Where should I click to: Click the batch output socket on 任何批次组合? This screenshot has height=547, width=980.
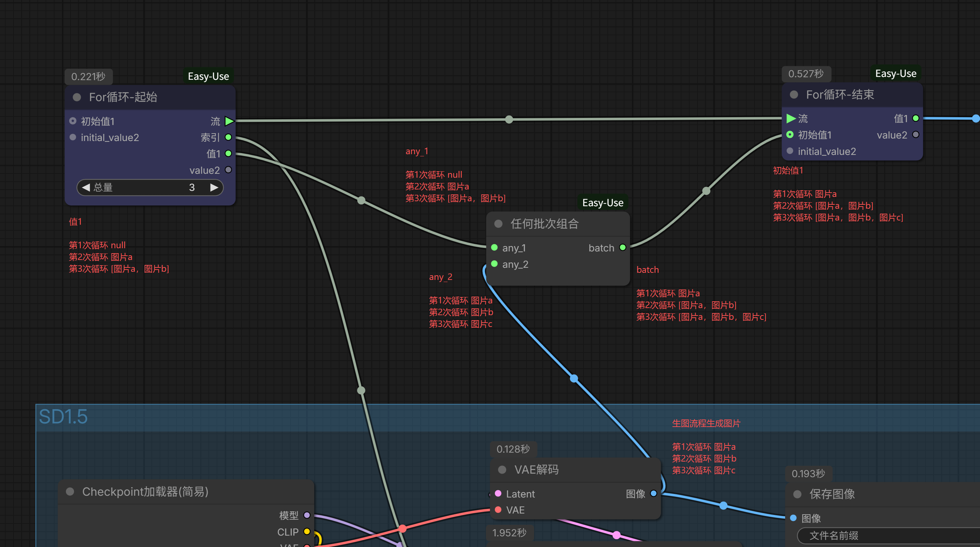click(623, 248)
